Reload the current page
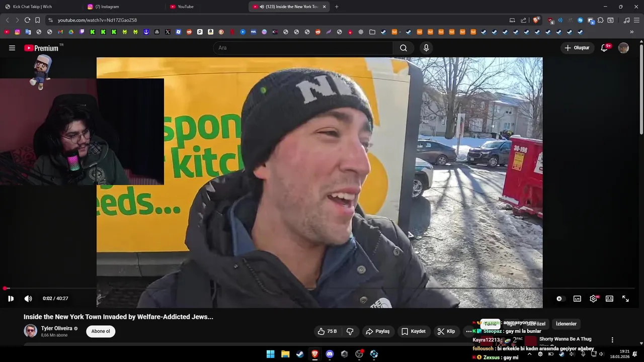 click(27, 20)
